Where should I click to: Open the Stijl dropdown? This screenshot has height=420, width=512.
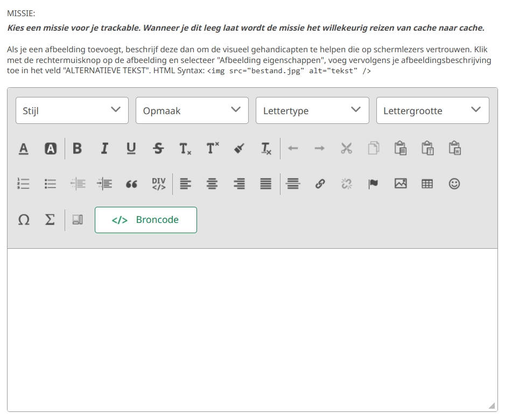[72, 110]
